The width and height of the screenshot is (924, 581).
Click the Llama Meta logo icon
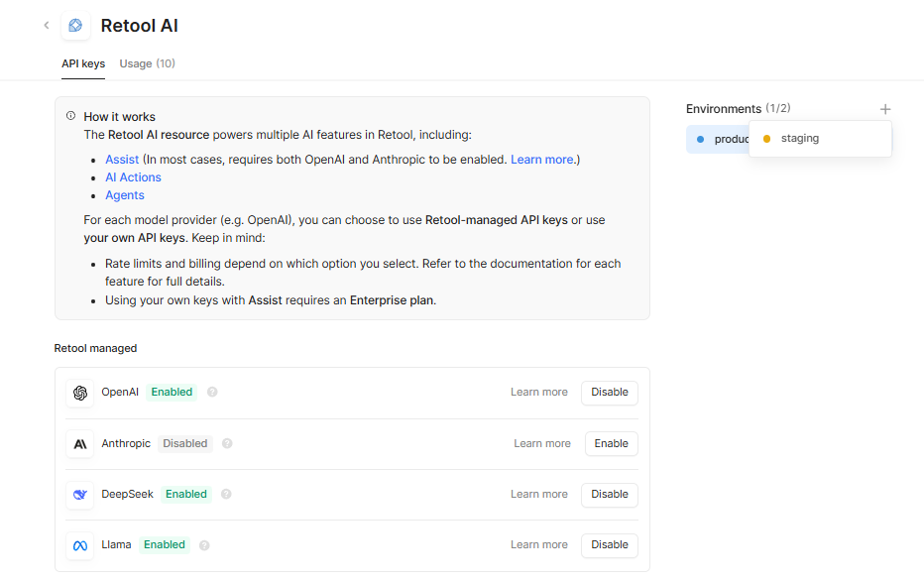[x=80, y=545]
